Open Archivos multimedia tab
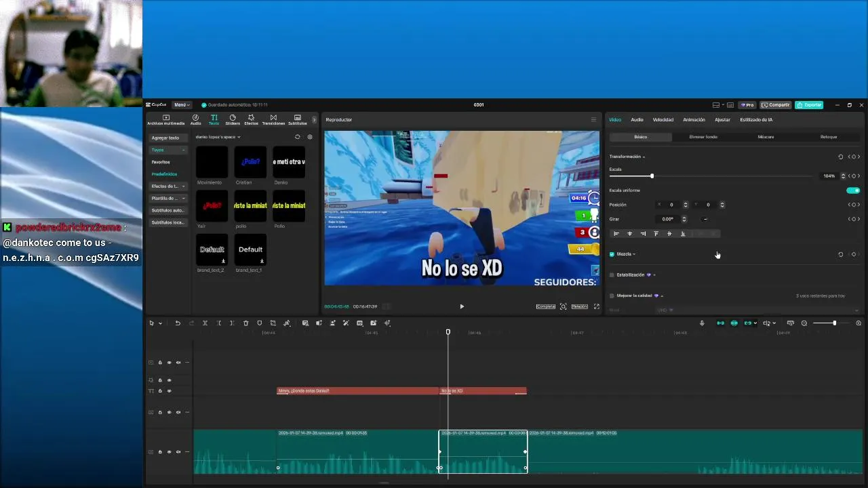 [166, 120]
